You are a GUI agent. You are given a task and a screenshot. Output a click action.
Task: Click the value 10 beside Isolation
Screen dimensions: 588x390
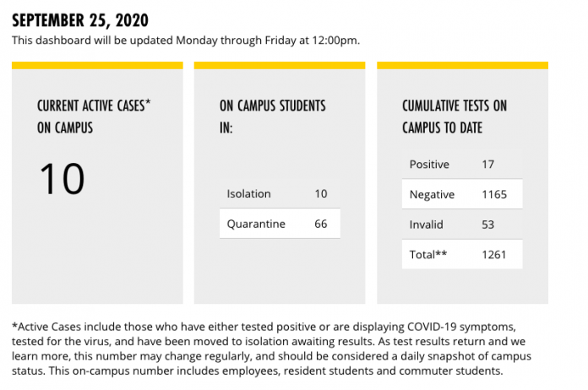pos(321,193)
